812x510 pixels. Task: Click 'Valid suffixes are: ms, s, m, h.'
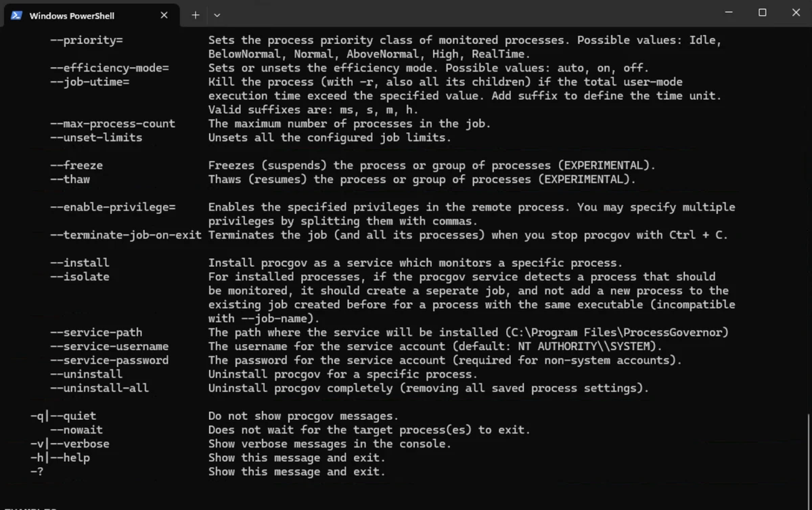[313, 110]
